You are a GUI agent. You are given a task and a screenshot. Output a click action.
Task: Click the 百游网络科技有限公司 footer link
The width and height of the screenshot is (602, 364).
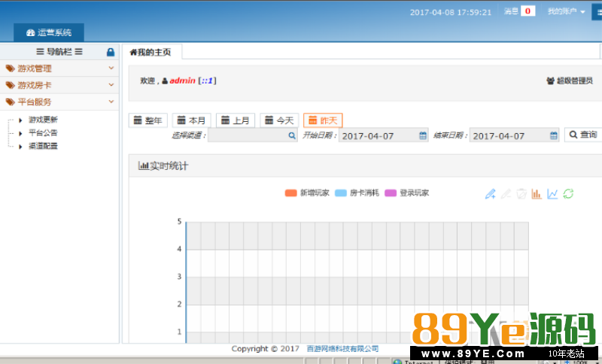pos(342,349)
